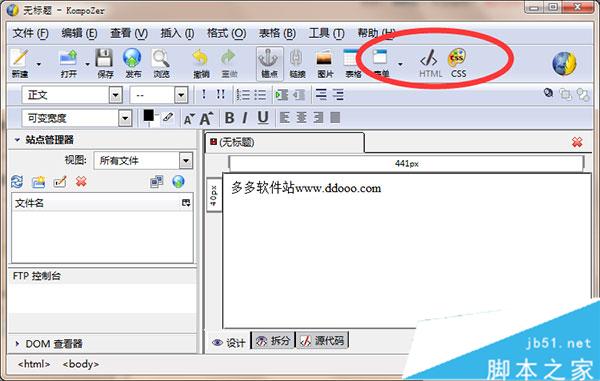Image resolution: width=600 pixels, height=381 pixels.
Task: Toggle single exclamation emphasis button
Action: click(x=204, y=94)
